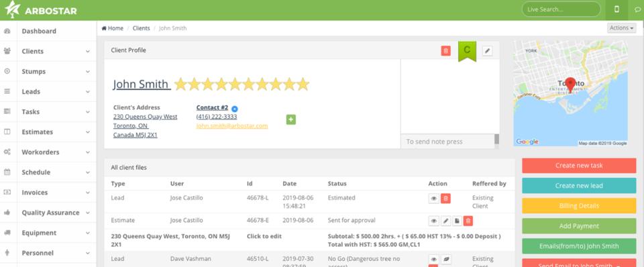The height and width of the screenshot is (267, 644).
Task: Click address 230 Queens Quay West
Action: click(146, 117)
